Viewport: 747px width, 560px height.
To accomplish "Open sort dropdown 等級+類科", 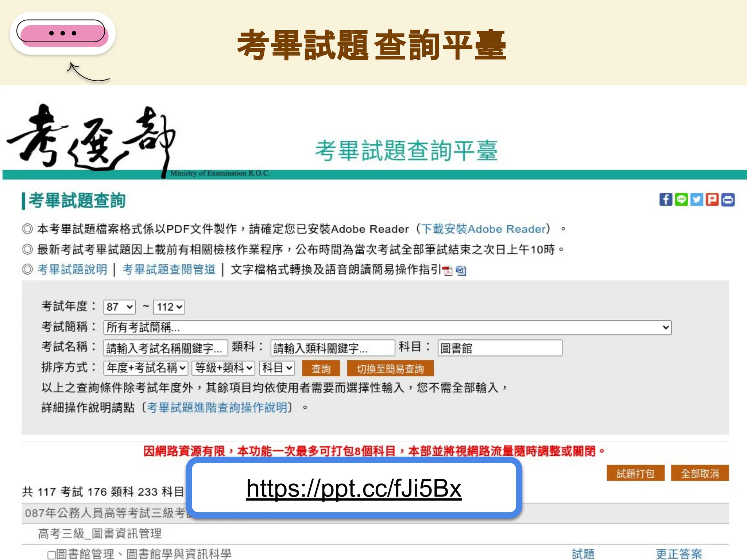I will pos(224,368).
